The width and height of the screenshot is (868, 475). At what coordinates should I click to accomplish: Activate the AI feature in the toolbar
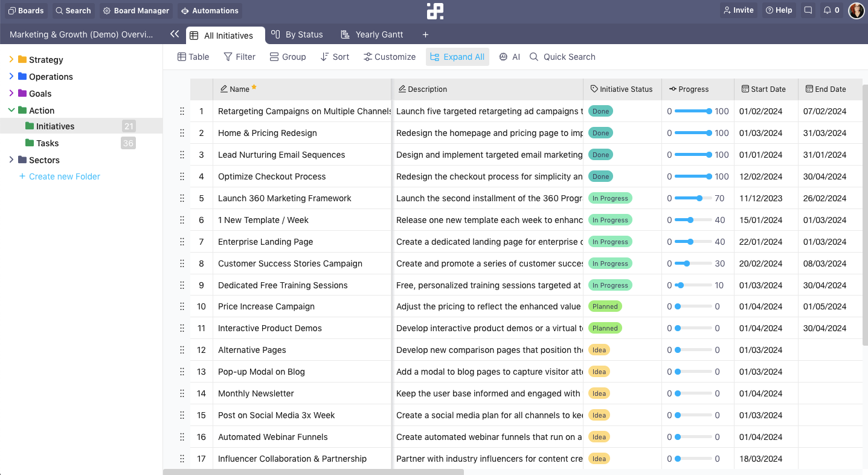coord(509,56)
